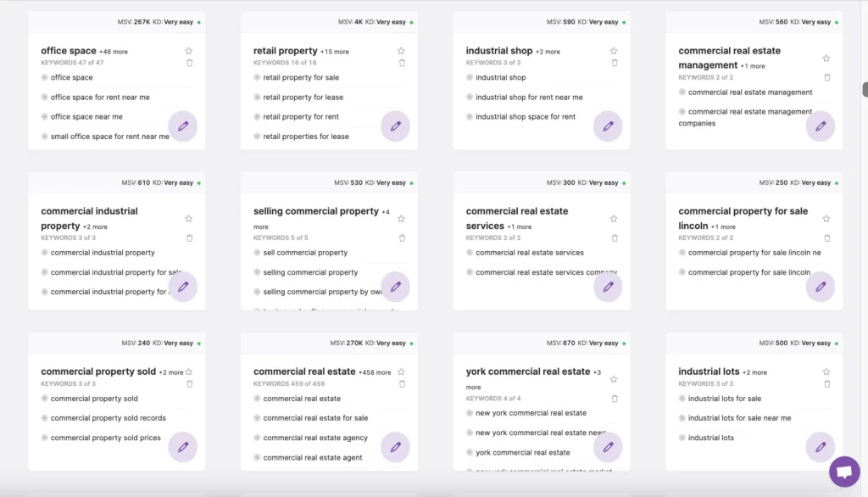
Task: Edit the selling commercial property cluster
Action: (x=395, y=287)
